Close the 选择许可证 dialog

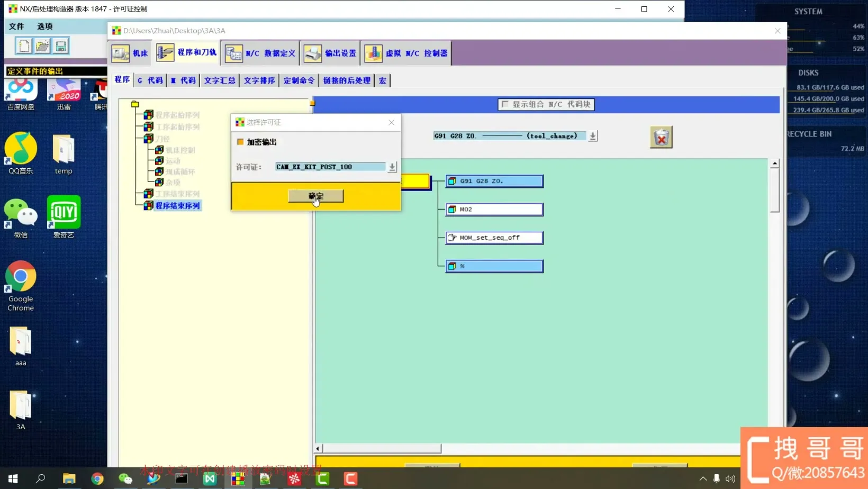pyautogui.click(x=391, y=122)
